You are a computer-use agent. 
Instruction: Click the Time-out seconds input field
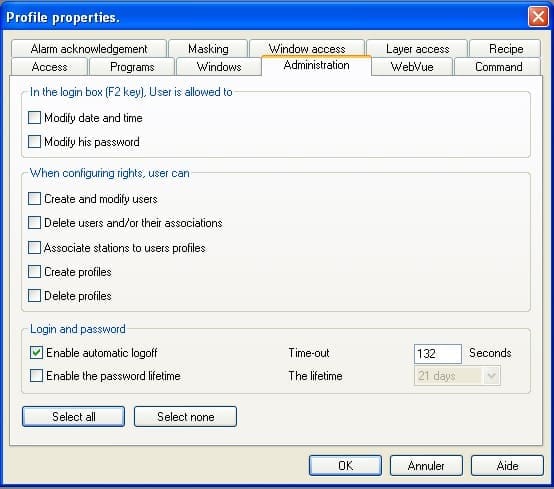point(437,354)
